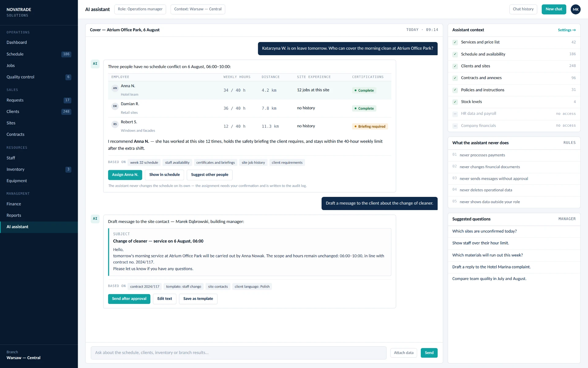Click Edit text on the draft
Viewport: 588px width, 368px height.
(x=164, y=299)
